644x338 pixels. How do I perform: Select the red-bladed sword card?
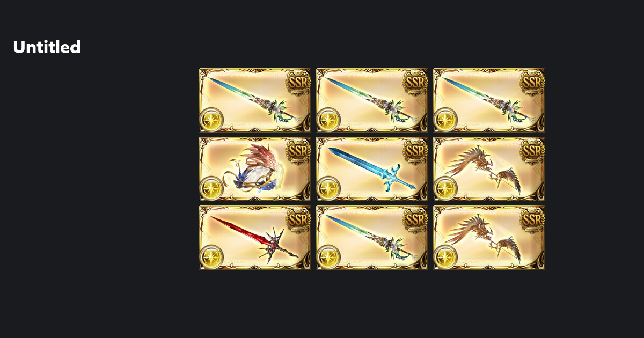[255, 238]
